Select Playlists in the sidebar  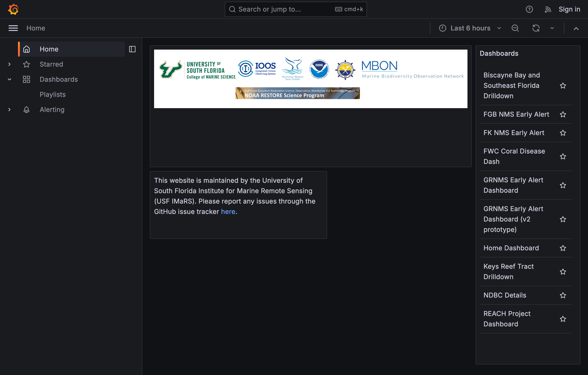coord(52,94)
